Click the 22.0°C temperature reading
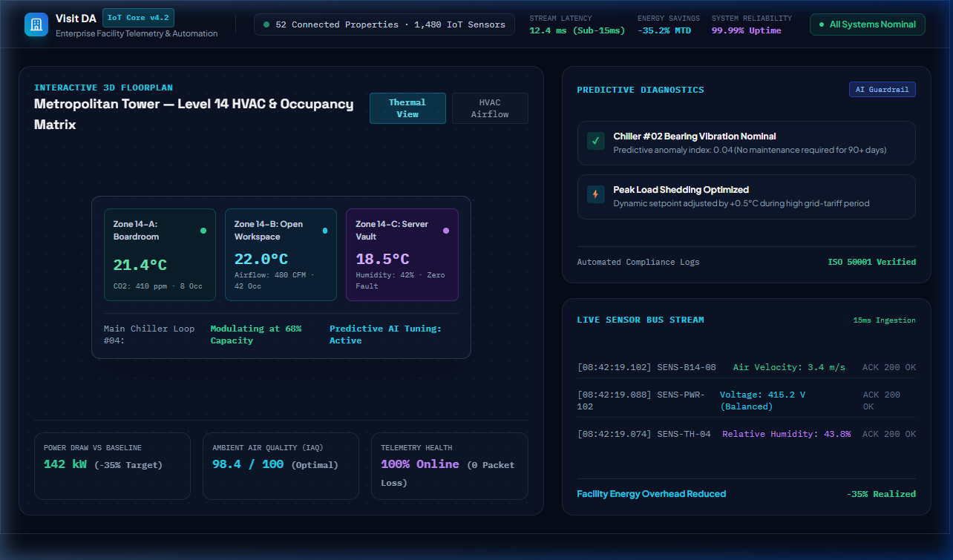953x560 pixels. click(261, 259)
